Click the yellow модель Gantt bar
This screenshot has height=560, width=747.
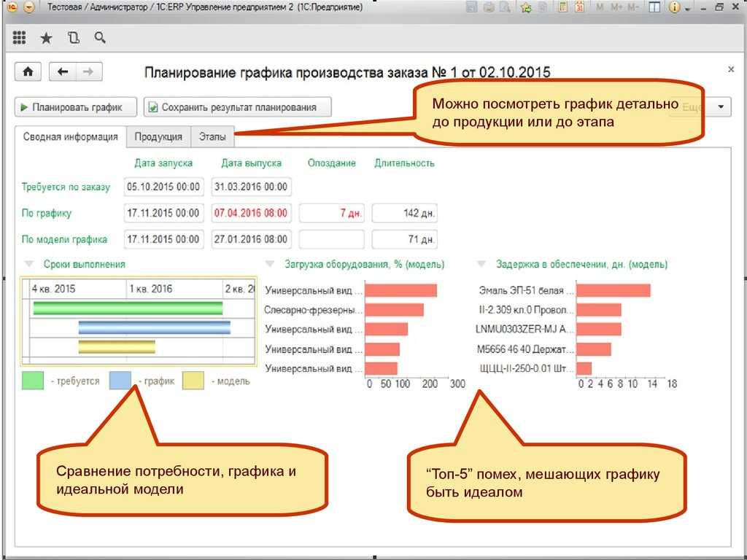[x=117, y=346]
